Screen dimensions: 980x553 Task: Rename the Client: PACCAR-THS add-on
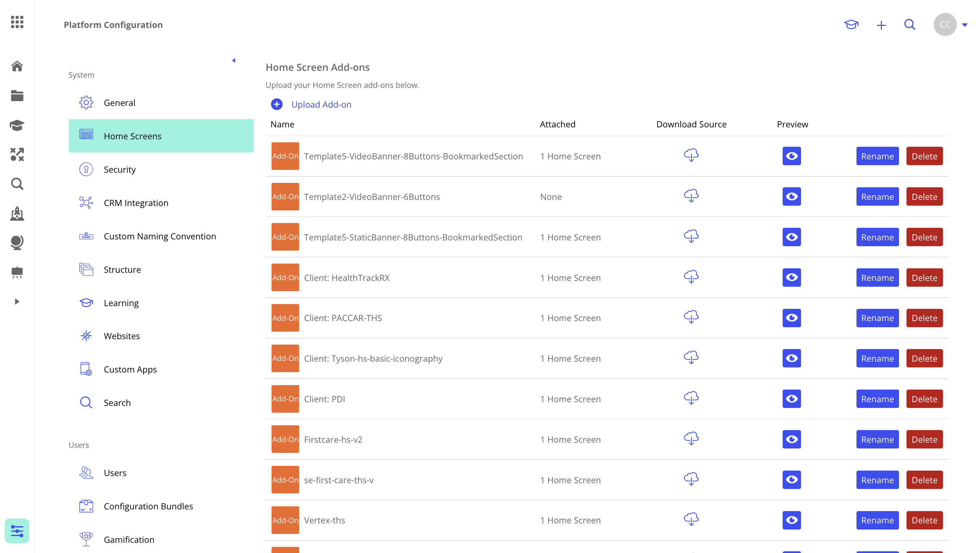[877, 318]
